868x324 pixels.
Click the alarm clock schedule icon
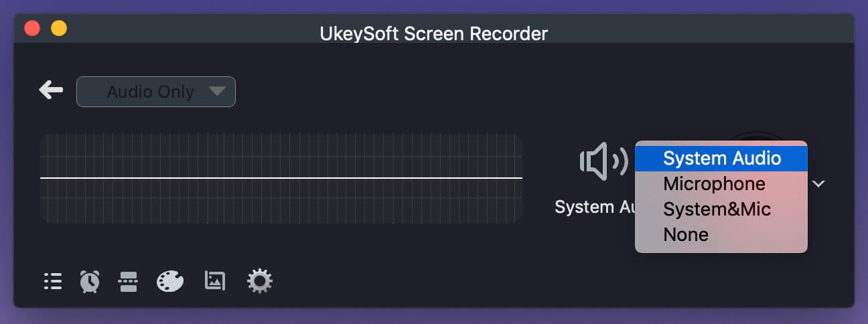point(90,281)
